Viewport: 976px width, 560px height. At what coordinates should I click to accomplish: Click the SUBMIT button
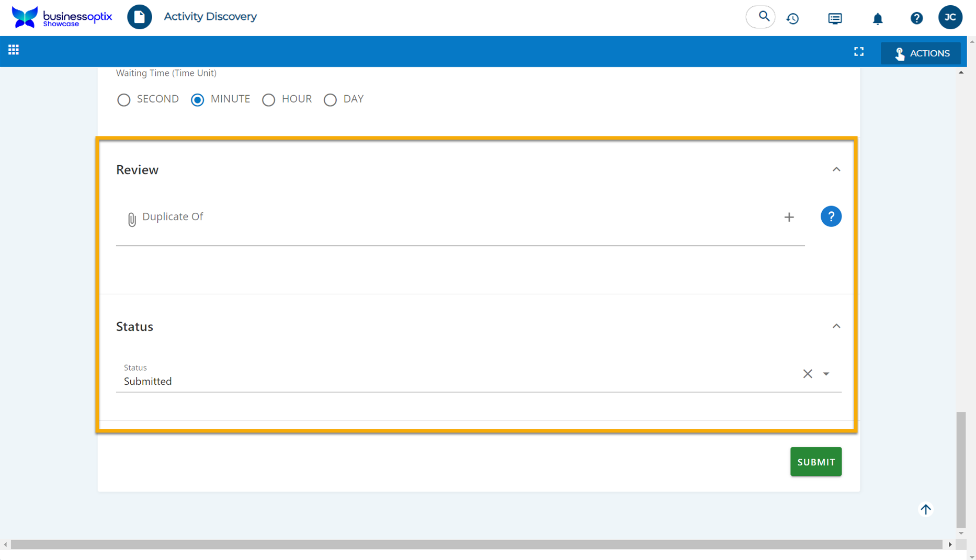click(x=815, y=462)
